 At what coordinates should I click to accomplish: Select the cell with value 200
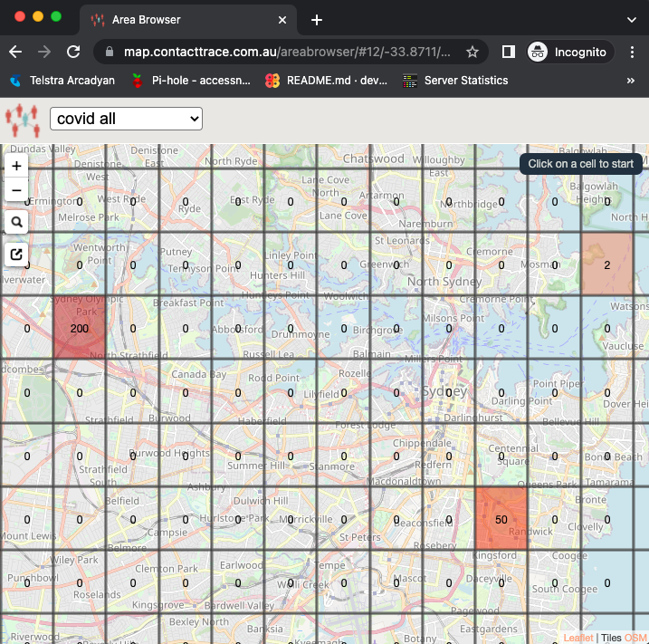pos(80,328)
